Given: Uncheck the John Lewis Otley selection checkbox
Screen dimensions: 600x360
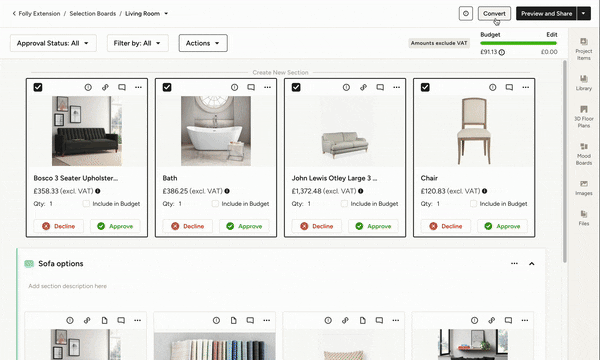Looking at the screenshot, I should coord(296,87).
